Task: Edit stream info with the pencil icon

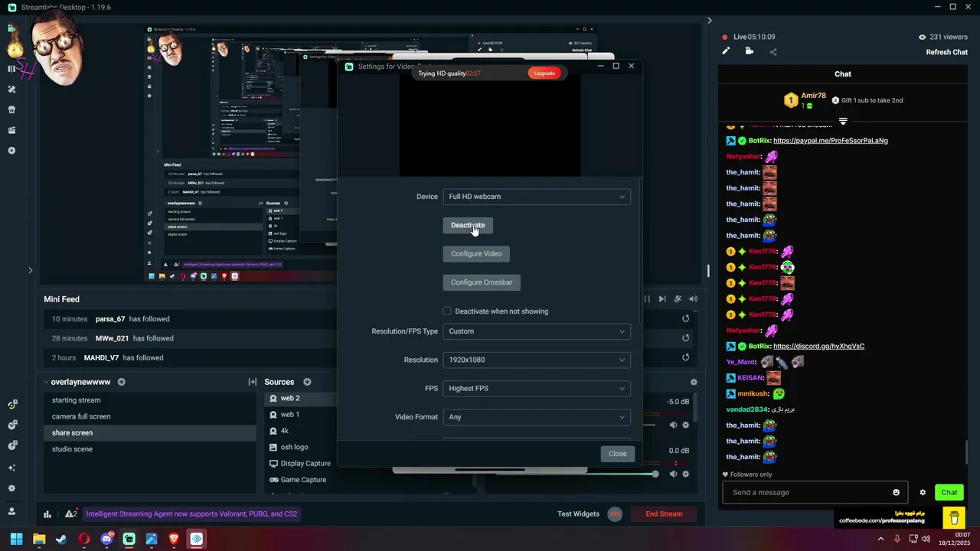Action: [726, 51]
